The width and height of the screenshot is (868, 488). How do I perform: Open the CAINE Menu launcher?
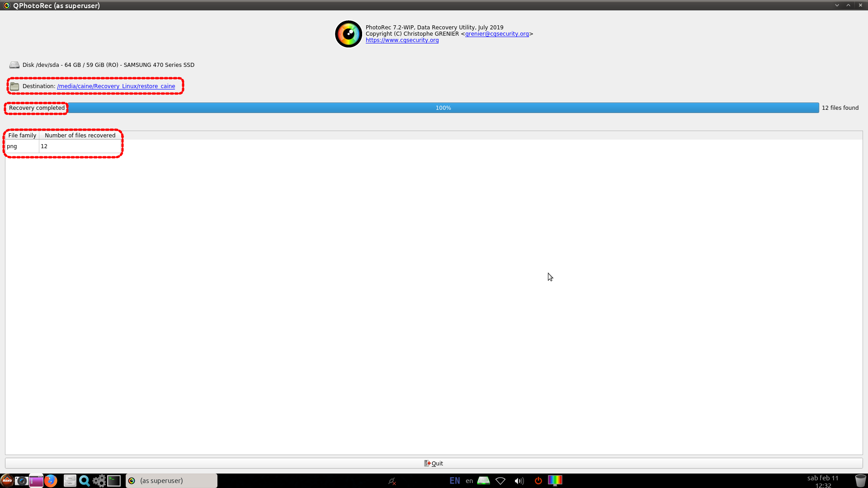pos(7,480)
